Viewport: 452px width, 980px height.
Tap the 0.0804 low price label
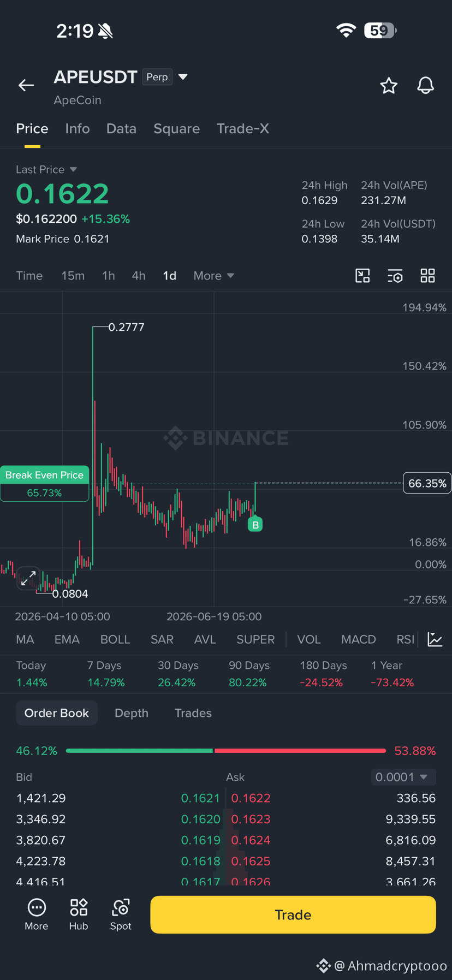[x=70, y=593]
